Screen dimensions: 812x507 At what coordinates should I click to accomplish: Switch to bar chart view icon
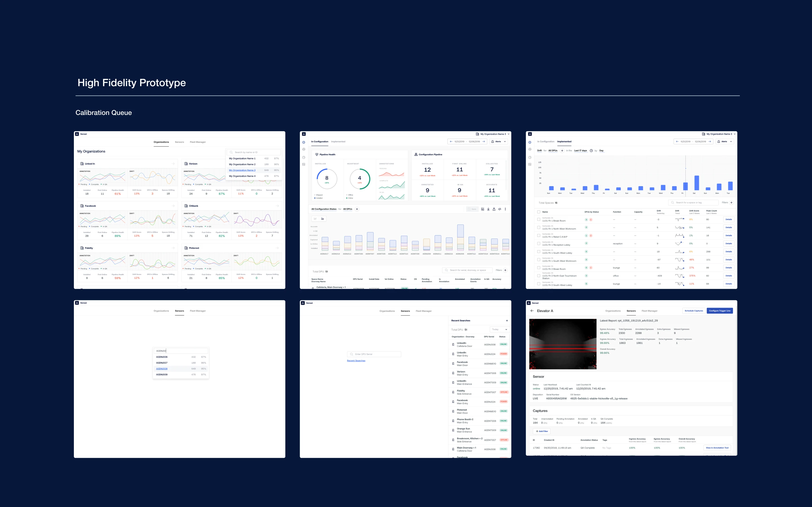pos(323,219)
